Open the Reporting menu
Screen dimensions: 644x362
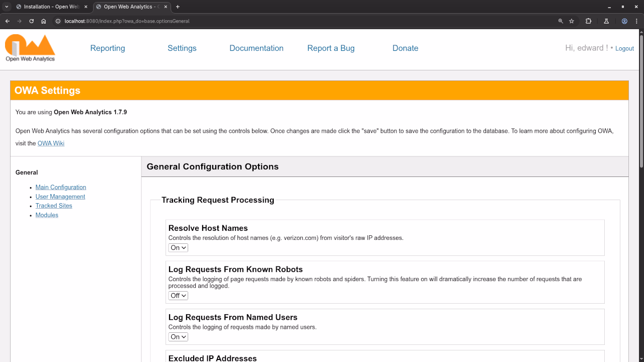tap(108, 48)
